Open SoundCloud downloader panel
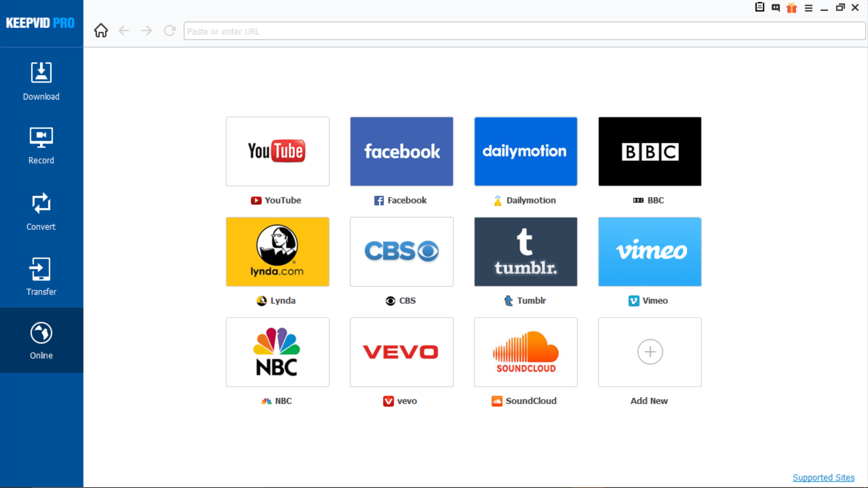 click(525, 351)
